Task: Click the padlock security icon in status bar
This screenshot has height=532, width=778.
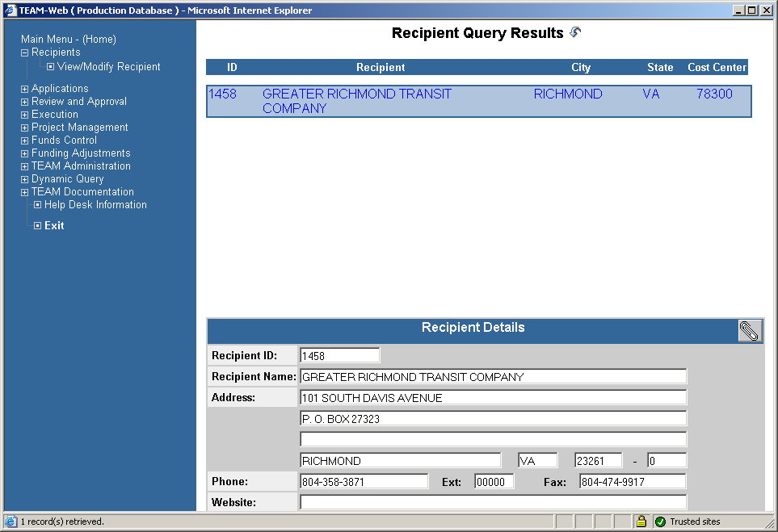Action: pyautogui.click(x=641, y=521)
